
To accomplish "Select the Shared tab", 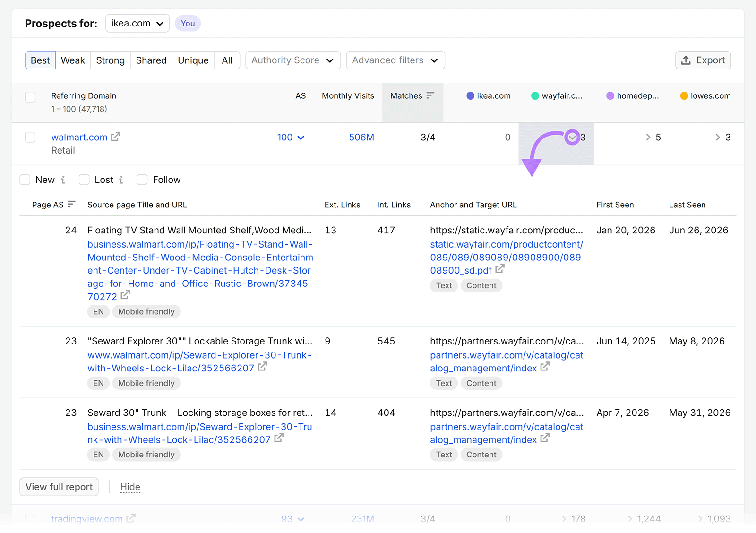I will click(x=151, y=60).
